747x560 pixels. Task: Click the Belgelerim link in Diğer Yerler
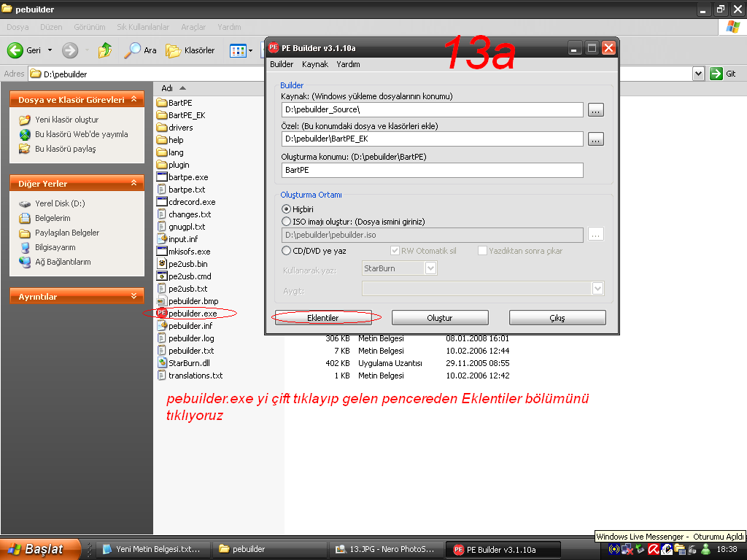[x=53, y=218]
